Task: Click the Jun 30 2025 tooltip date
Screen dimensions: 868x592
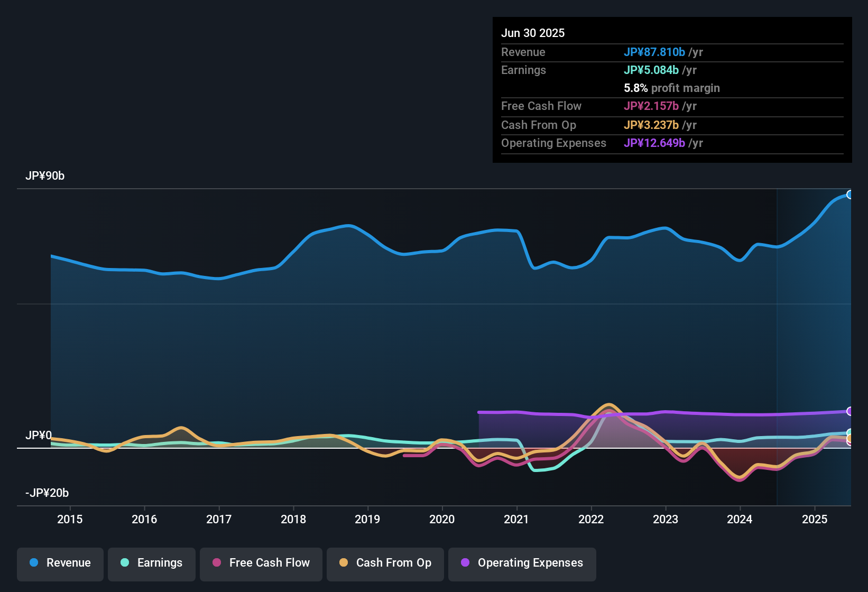Action: pos(533,33)
